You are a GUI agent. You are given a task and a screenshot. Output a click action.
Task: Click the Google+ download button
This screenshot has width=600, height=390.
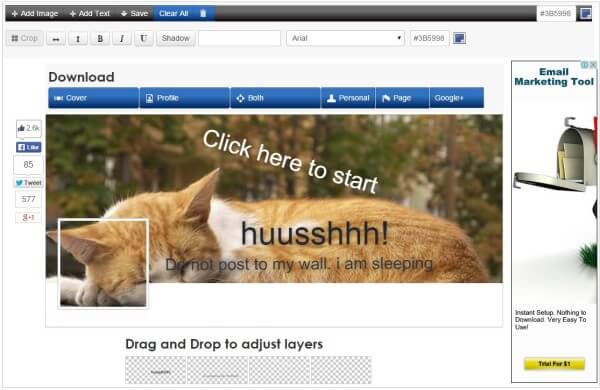[457, 98]
